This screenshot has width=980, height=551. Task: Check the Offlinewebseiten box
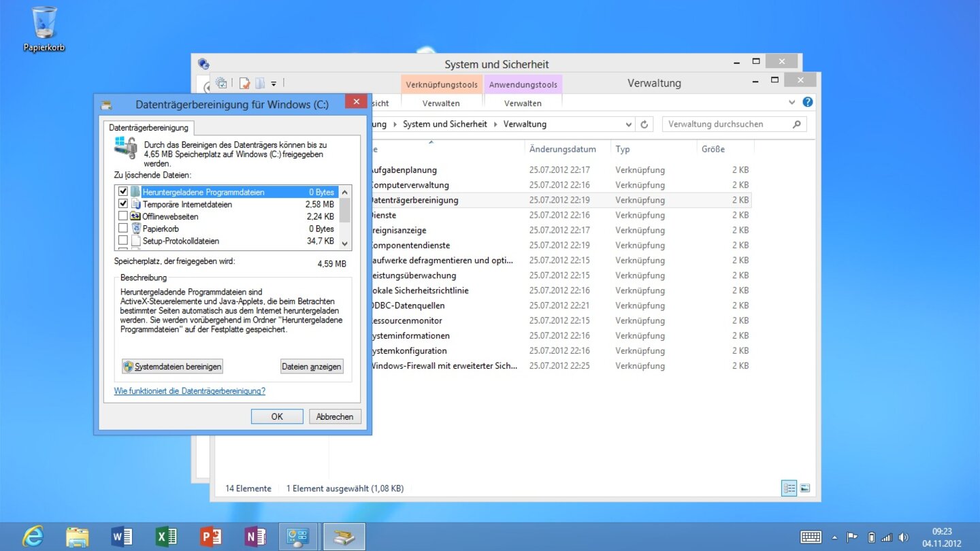(x=123, y=216)
